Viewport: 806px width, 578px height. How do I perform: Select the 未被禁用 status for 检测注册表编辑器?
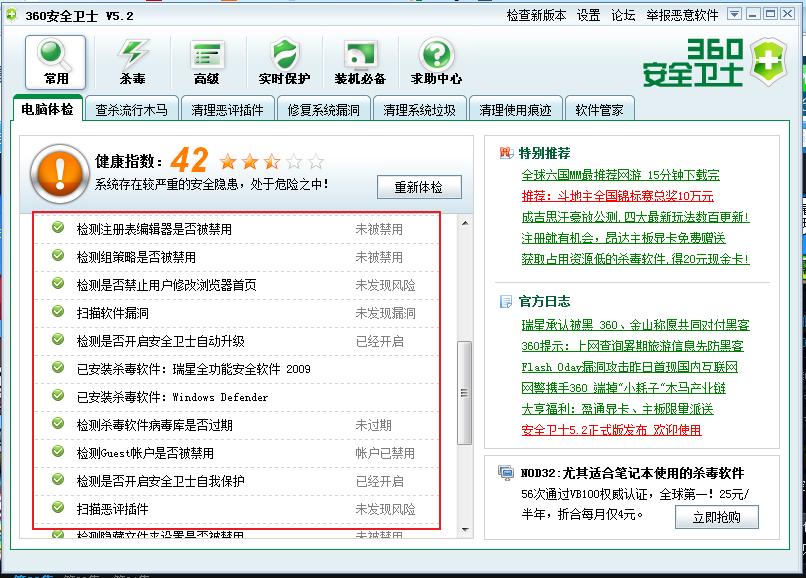379,229
